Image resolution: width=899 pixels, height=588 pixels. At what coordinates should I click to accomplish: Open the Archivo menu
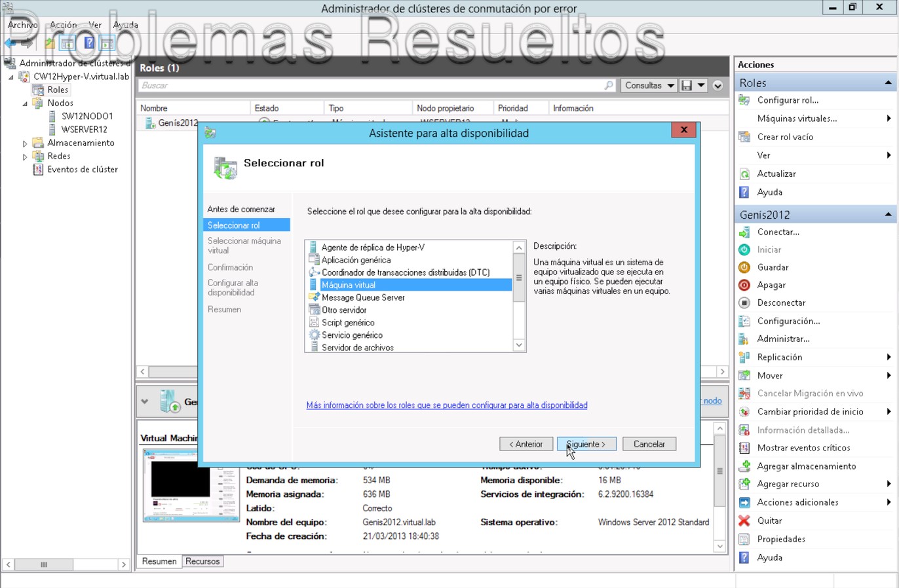pyautogui.click(x=23, y=25)
